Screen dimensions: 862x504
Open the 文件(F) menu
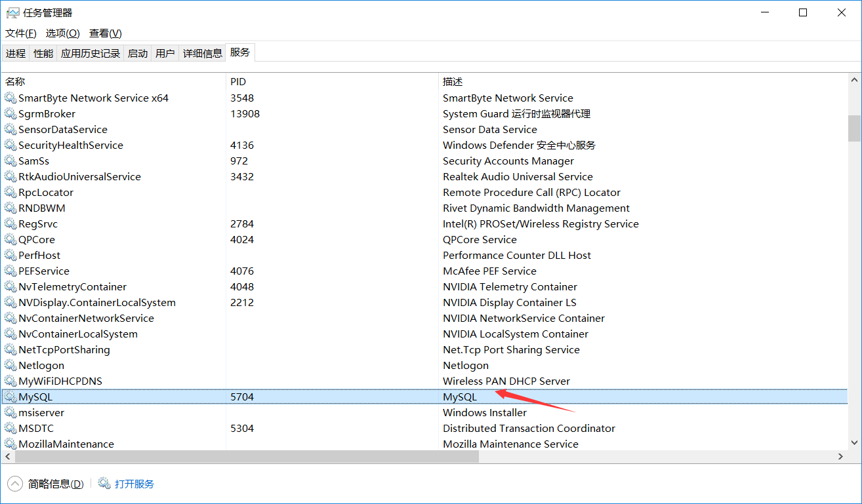(21, 33)
